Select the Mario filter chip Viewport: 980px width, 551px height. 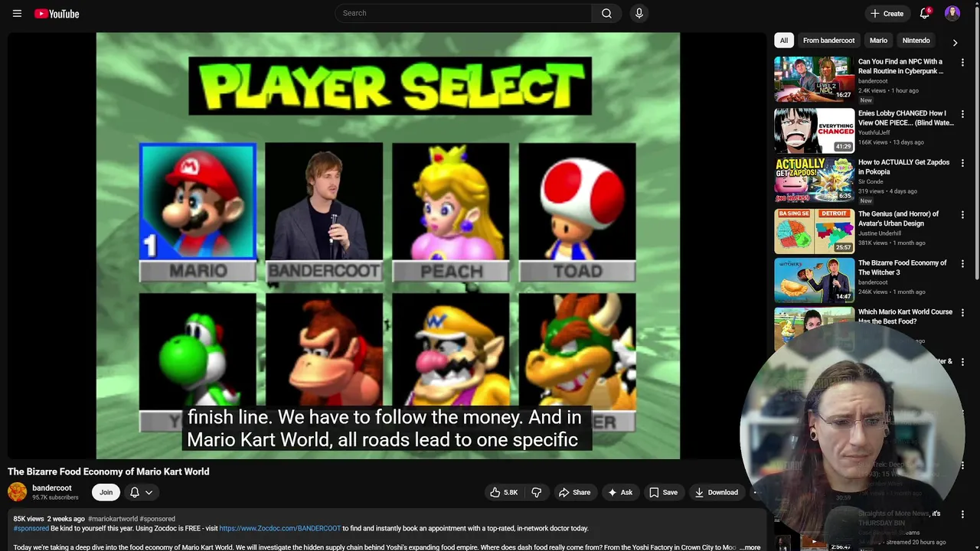(x=878, y=41)
